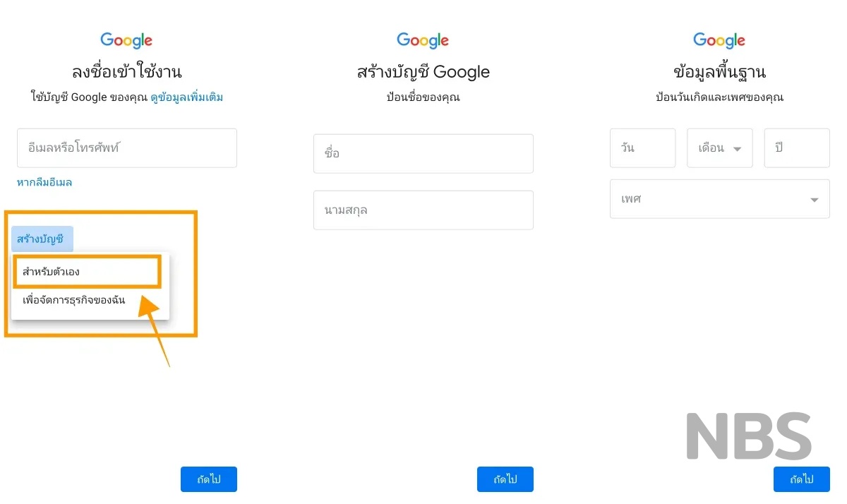Open the ดูข้อมูลเพิ่มเติม link
This screenshot has width=847, height=504.
tap(186, 97)
